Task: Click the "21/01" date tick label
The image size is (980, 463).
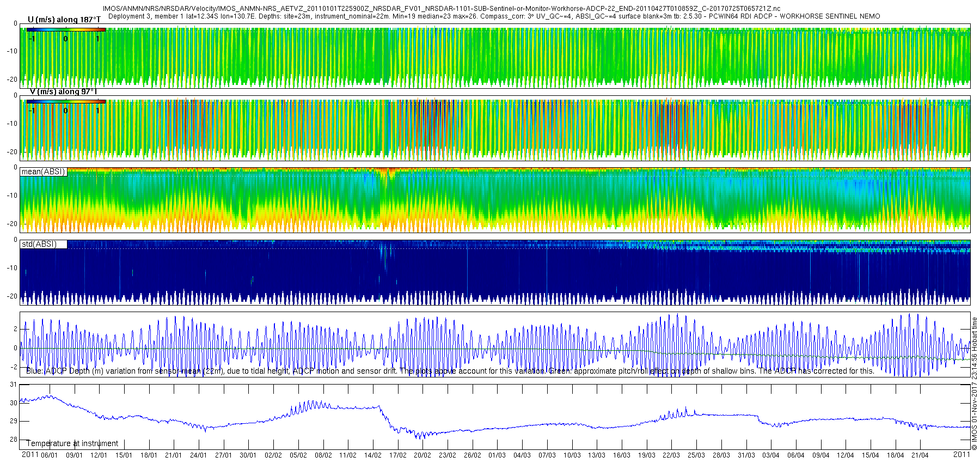Action: pyautogui.click(x=174, y=455)
